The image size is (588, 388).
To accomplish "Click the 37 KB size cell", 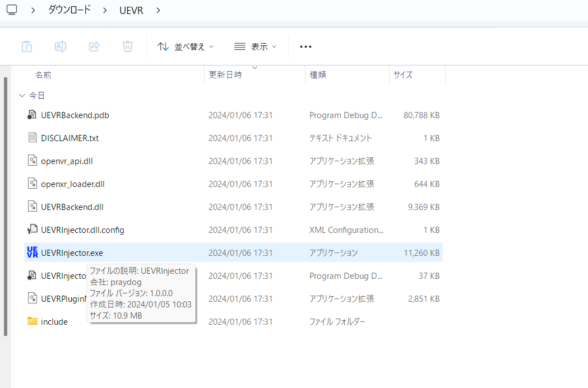I will pyautogui.click(x=429, y=276).
